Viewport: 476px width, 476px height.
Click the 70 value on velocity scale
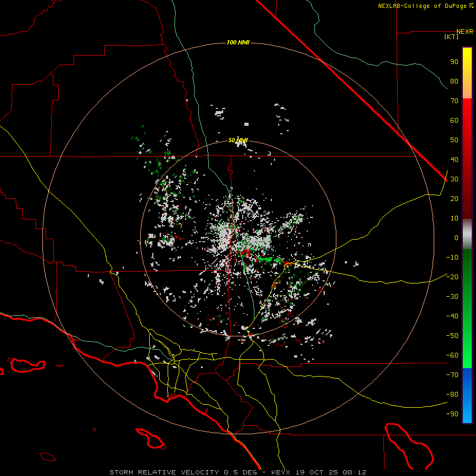point(454,101)
